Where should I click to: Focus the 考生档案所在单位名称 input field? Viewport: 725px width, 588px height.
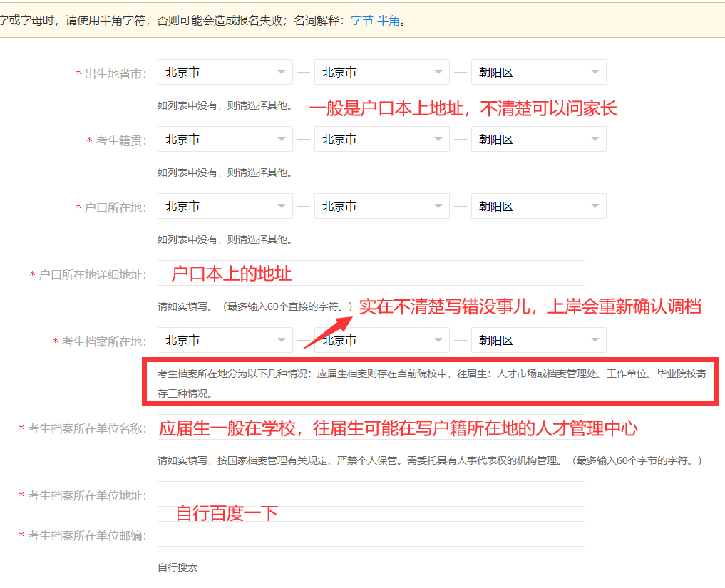pyautogui.click(x=371, y=428)
